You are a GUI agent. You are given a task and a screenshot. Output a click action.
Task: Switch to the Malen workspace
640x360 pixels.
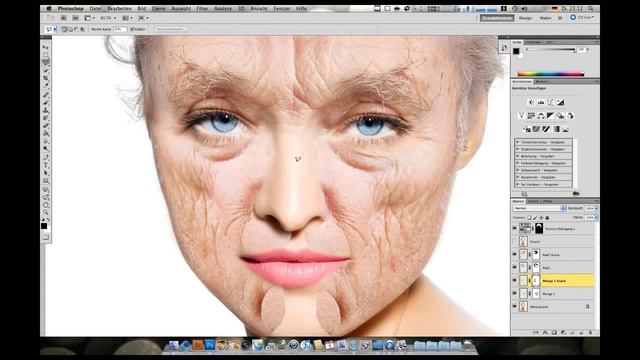click(545, 18)
